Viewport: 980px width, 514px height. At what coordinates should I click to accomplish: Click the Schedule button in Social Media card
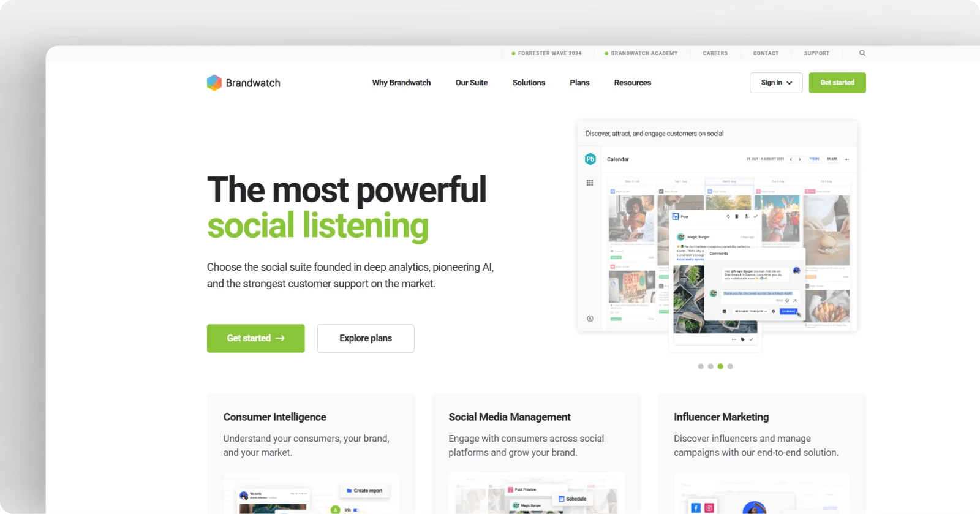click(x=572, y=499)
